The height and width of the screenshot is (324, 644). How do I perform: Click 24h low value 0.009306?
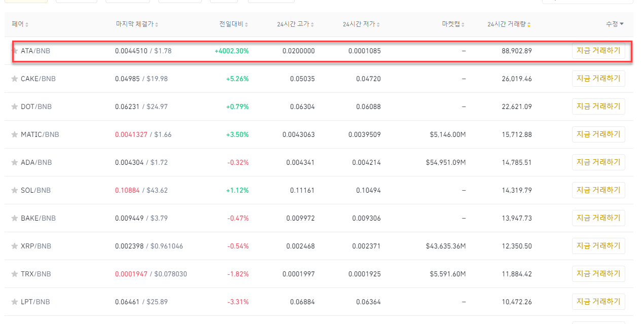(x=367, y=218)
